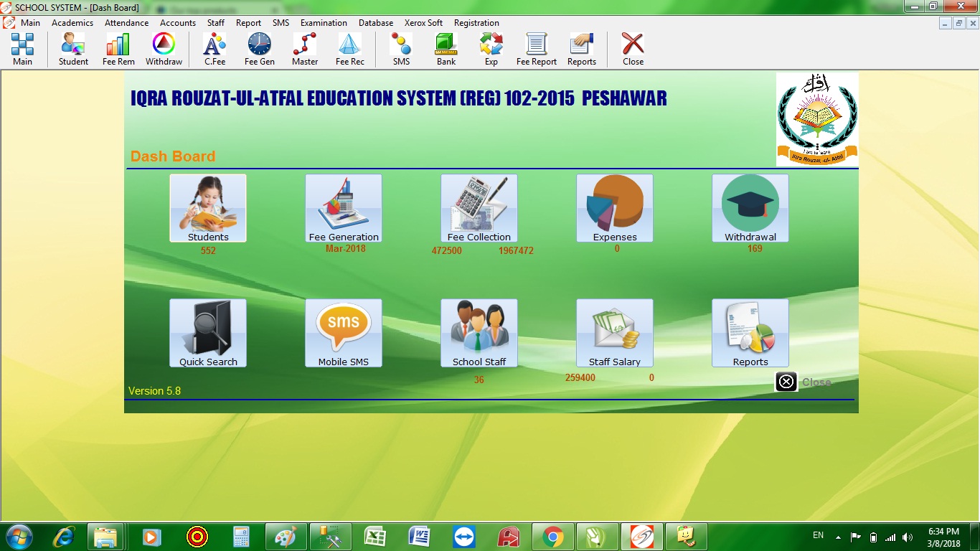Launch Internet Explorer from the taskbar
Screen dimensions: 980x551
click(x=65, y=537)
